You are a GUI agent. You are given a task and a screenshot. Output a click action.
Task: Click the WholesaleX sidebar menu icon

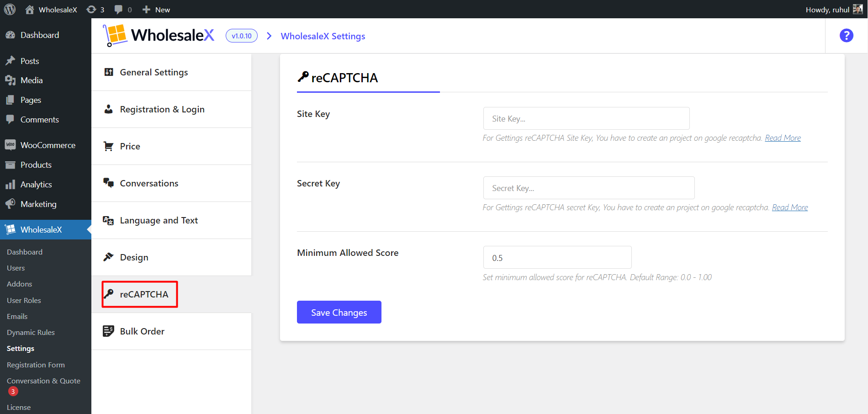click(10, 229)
